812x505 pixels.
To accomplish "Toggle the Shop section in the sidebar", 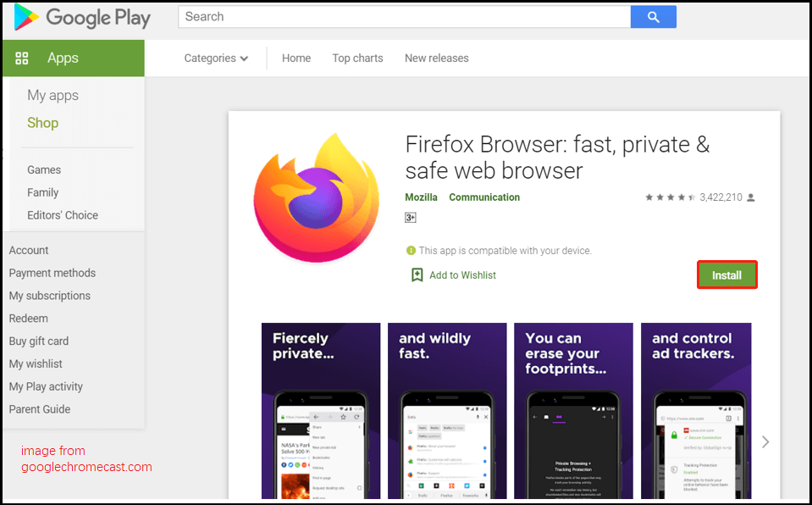I will click(42, 123).
